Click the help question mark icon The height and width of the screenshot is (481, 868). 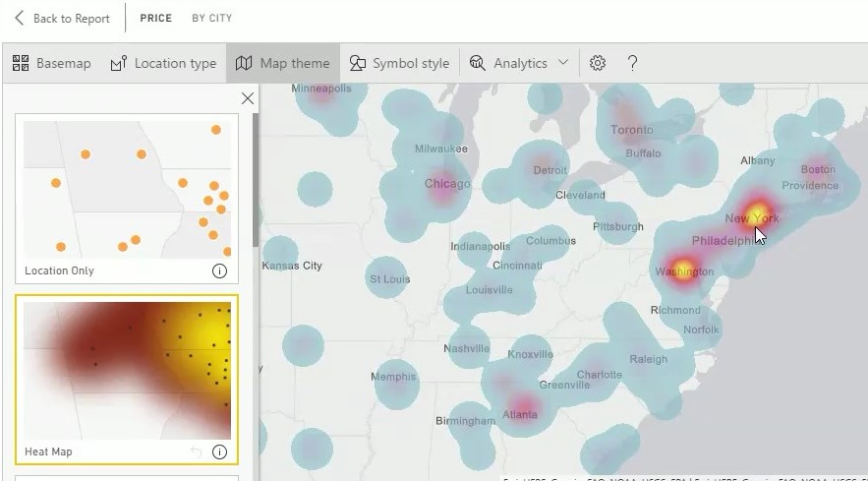tap(632, 63)
